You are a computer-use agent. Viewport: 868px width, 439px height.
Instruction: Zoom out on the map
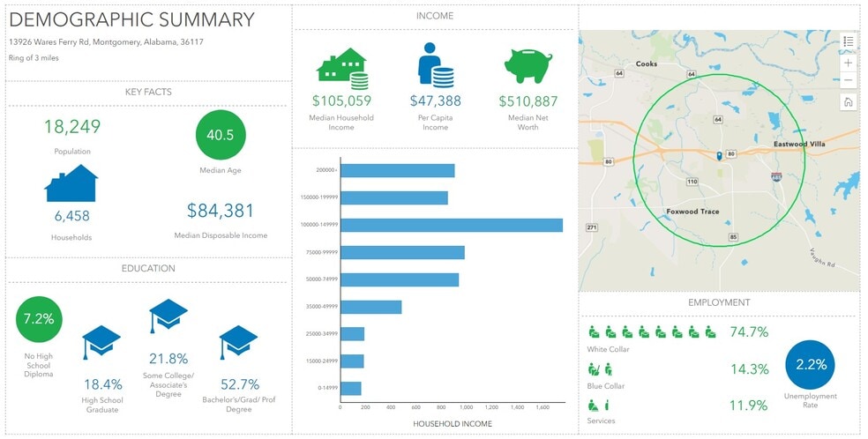pyautogui.click(x=848, y=80)
